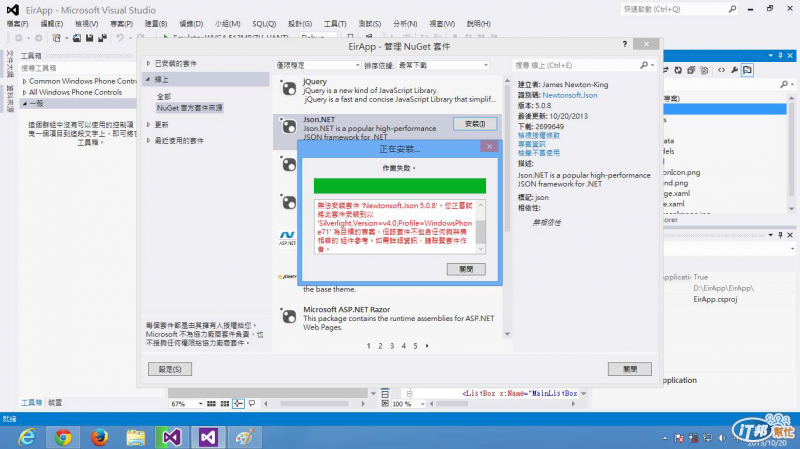Click Collapse All icon in Solution Explorer toolbar
800x449 pixels.
tap(691, 70)
